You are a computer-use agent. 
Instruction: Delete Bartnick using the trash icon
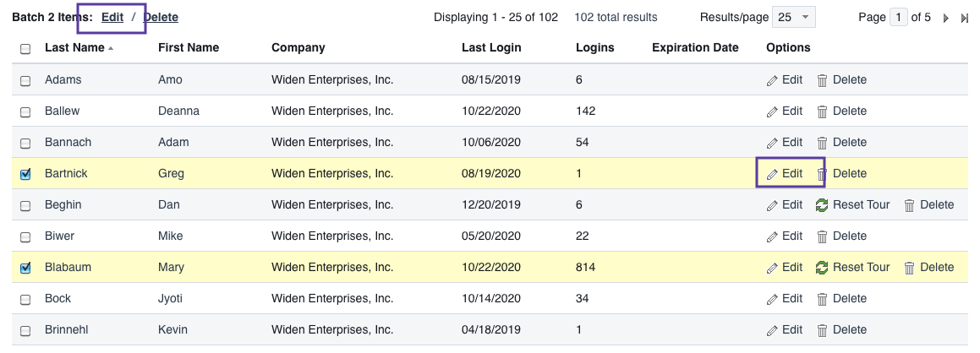(823, 174)
